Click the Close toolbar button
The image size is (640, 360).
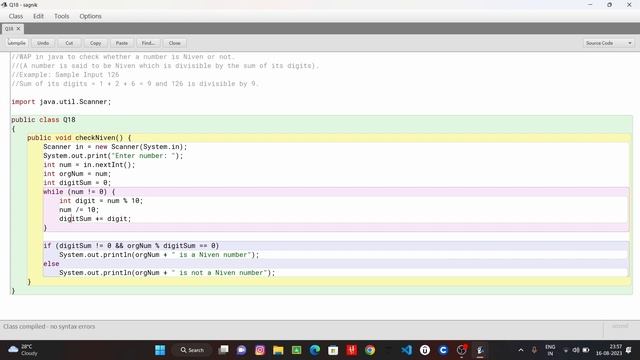tap(174, 43)
